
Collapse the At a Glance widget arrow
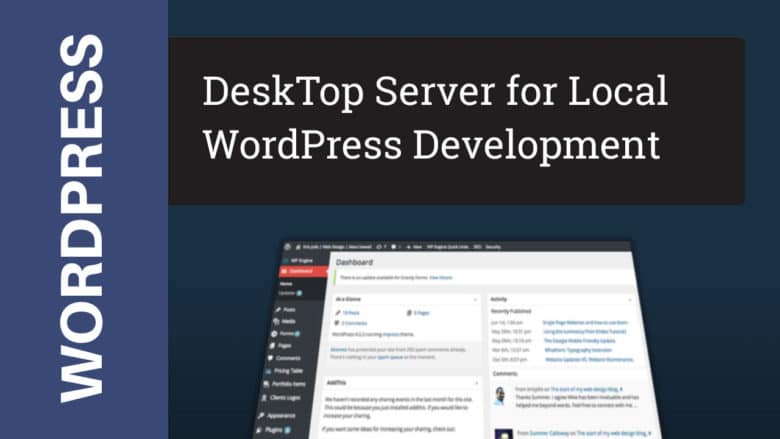pyautogui.click(x=475, y=300)
